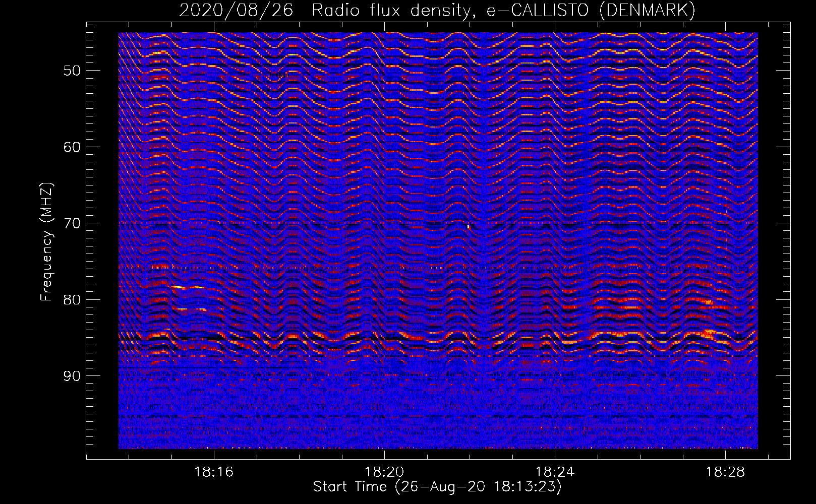Click the 90 frequency tick label

(x=72, y=376)
